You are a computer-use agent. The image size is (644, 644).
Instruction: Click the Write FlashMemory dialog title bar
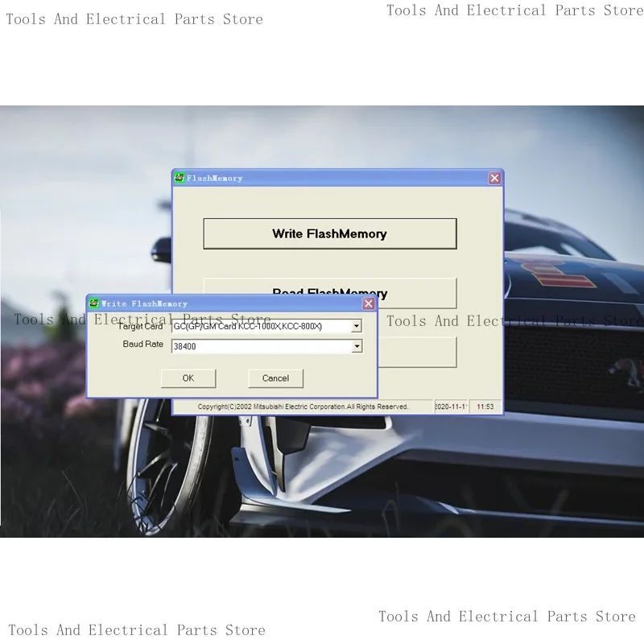232,303
